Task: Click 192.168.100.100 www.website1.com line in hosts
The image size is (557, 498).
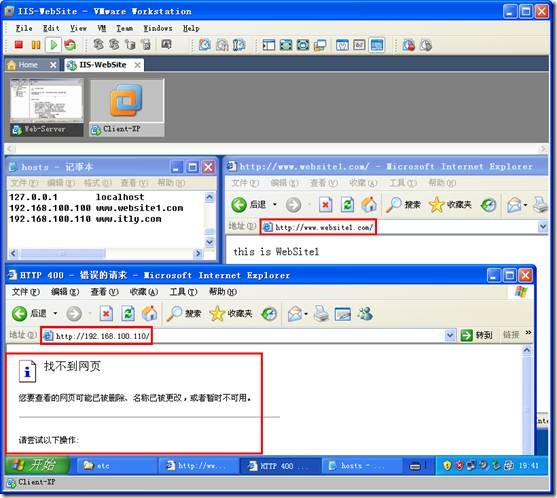Action: pyautogui.click(x=96, y=208)
